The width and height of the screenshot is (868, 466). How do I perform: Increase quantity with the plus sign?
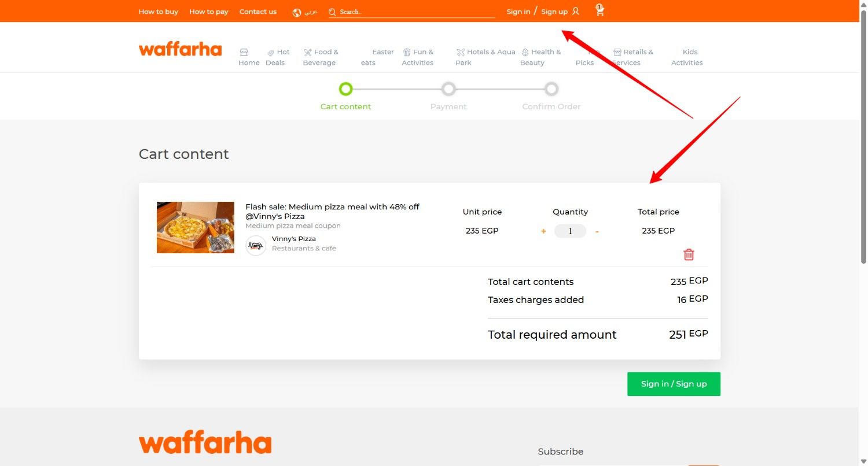pos(543,231)
